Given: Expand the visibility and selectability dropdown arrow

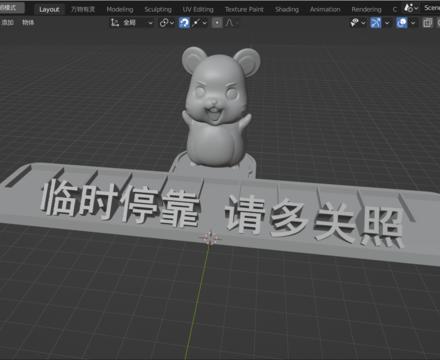Looking at the screenshot, I should tap(363, 23).
